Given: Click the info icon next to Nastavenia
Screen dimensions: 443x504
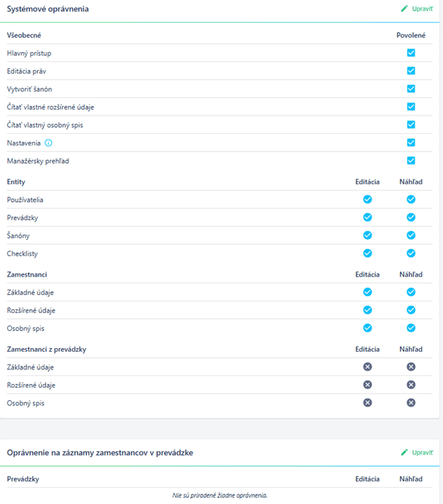Looking at the screenshot, I should point(48,143).
